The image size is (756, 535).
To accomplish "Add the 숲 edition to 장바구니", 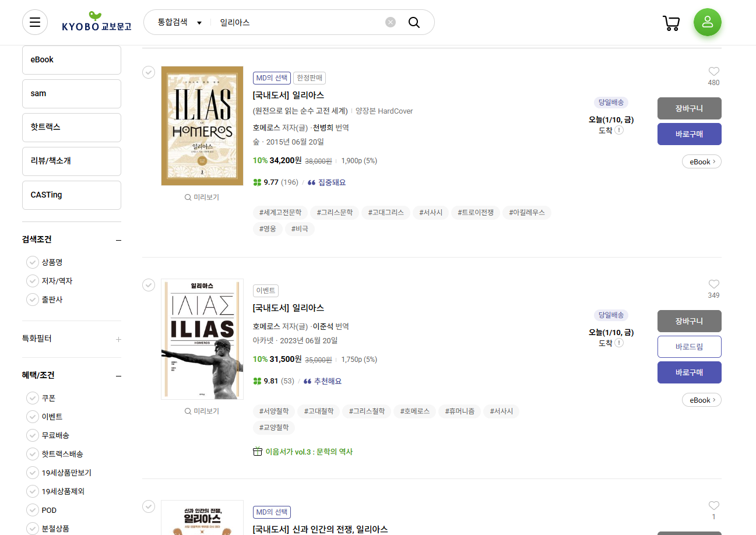I will (x=690, y=108).
